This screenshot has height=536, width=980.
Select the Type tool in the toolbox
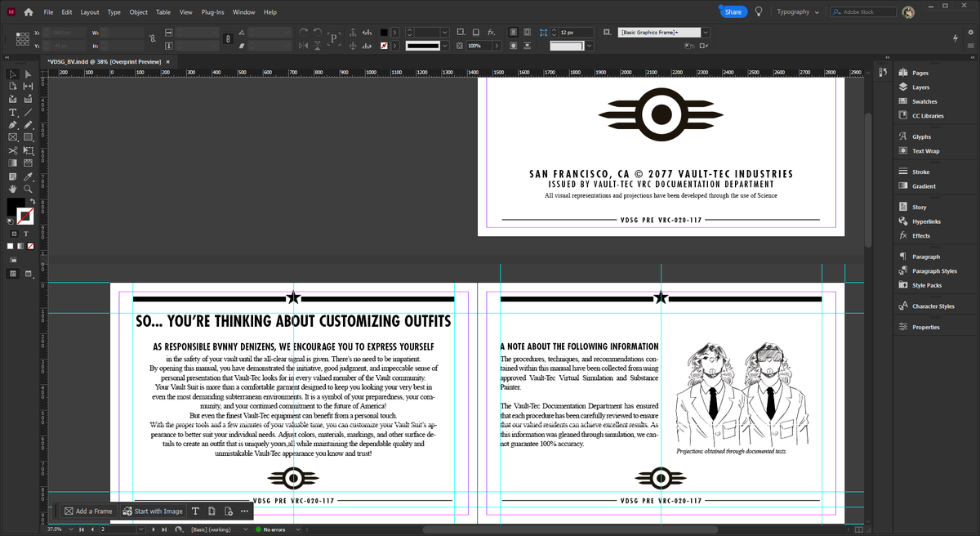coord(13,112)
